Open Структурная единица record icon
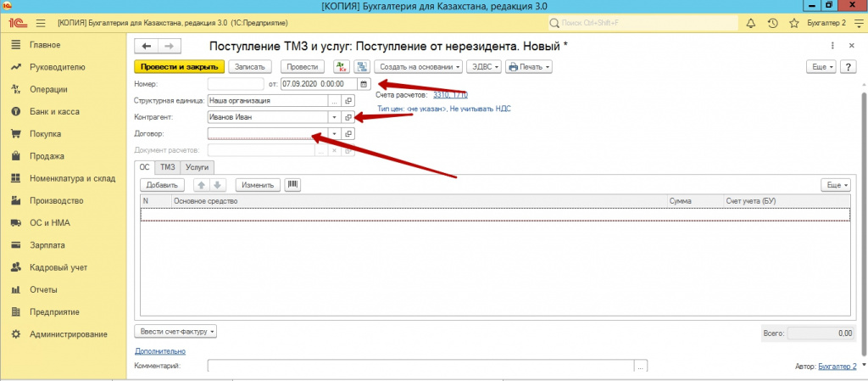Viewport: 868px width, 381px height. click(x=348, y=101)
